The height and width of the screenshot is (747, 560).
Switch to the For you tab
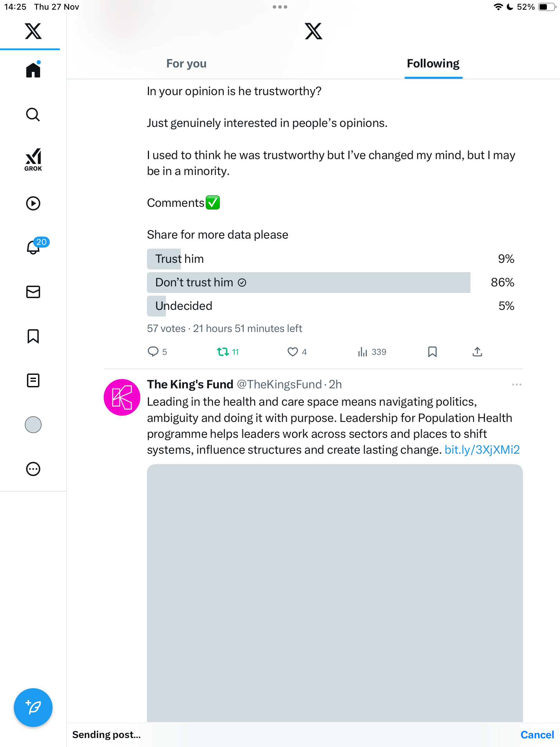coord(186,64)
